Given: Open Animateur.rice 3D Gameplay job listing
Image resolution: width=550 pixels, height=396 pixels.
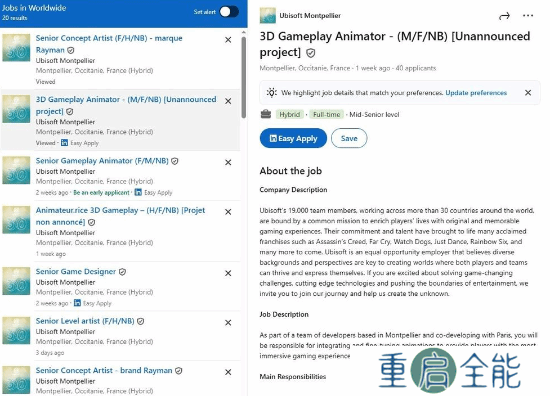Looking at the screenshot, I should [x=120, y=216].
